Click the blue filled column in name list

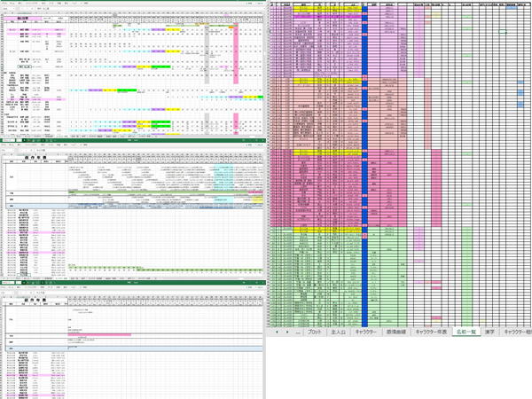pyautogui.click(x=365, y=177)
